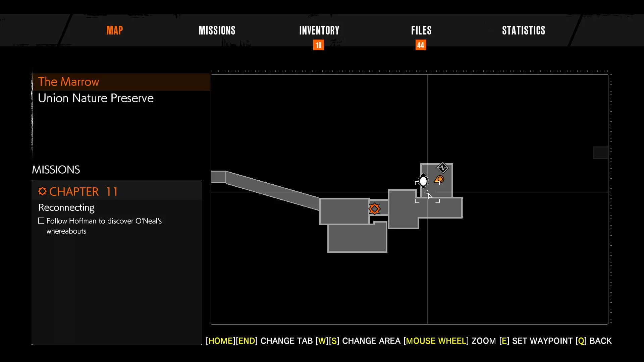
Task: Click the orange player position marker
Action: point(439,180)
